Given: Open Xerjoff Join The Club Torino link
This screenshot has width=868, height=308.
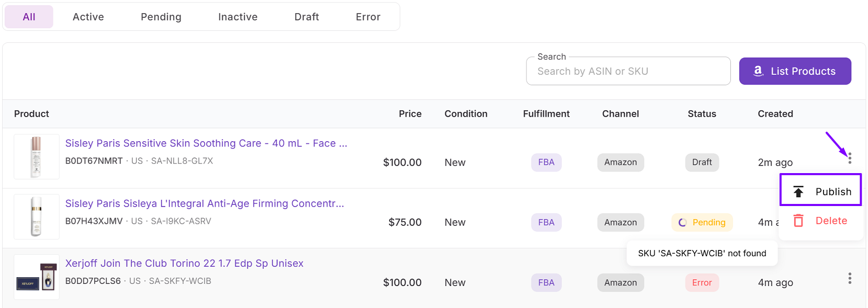Looking at the screenshot, I should point(184,264).
